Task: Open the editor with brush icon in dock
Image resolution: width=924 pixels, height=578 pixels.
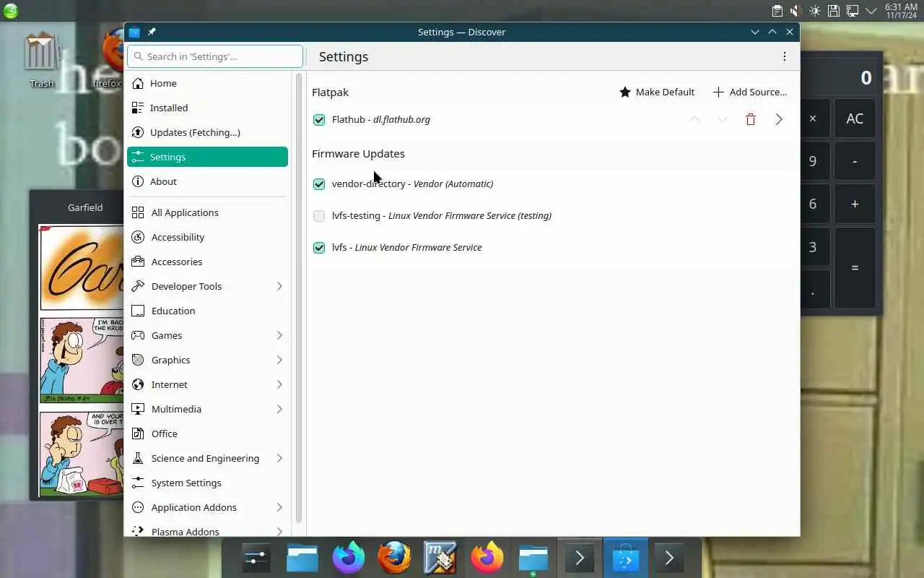Action: (440, 558)
